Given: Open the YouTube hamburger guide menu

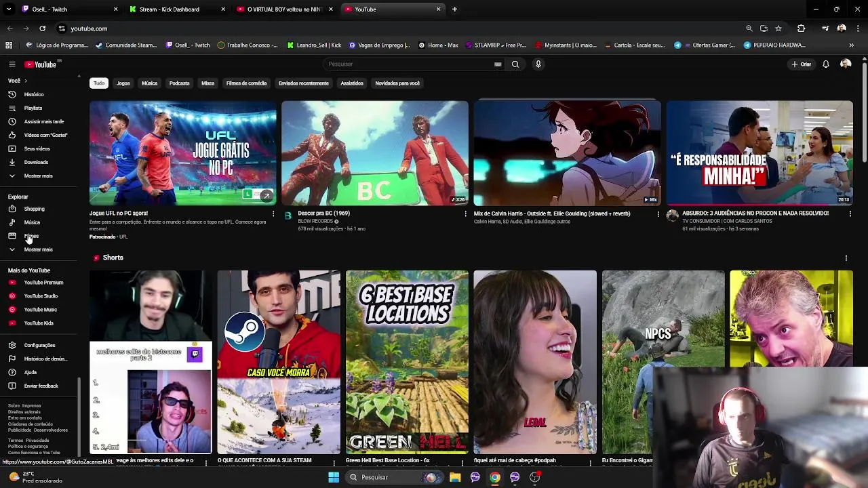Looking at the screenshot, I should (12, 64).
